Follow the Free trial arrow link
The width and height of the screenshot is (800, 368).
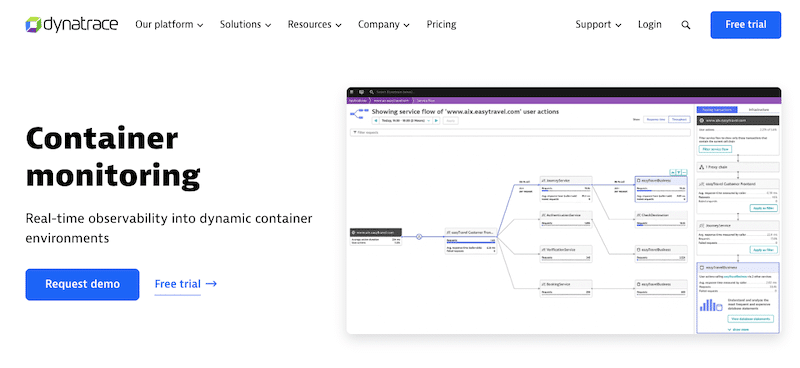[x=186, y=284]
